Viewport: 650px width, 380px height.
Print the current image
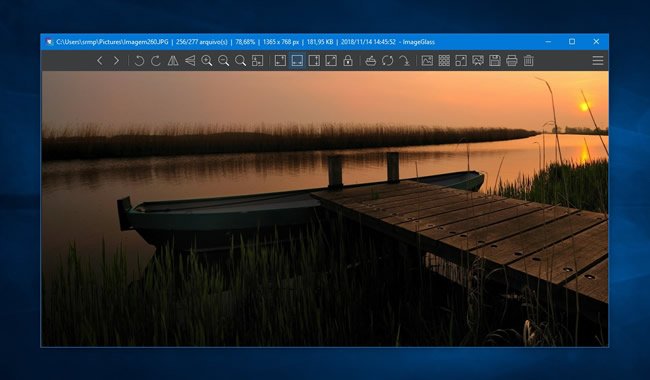pos(512,61)
